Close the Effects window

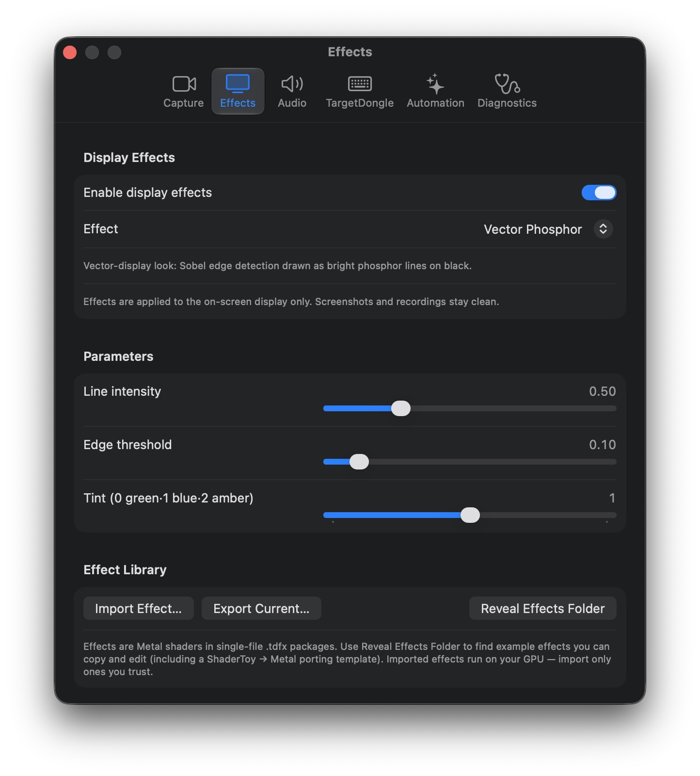click(70, 52)
